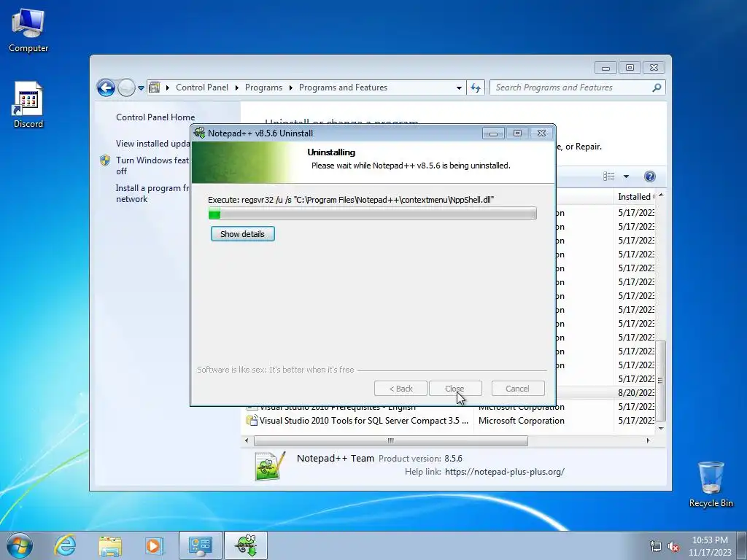This screenshot has height=560, width=747.
Task: Switch to the Control Panel taskbar button
Action: (200, 545)
